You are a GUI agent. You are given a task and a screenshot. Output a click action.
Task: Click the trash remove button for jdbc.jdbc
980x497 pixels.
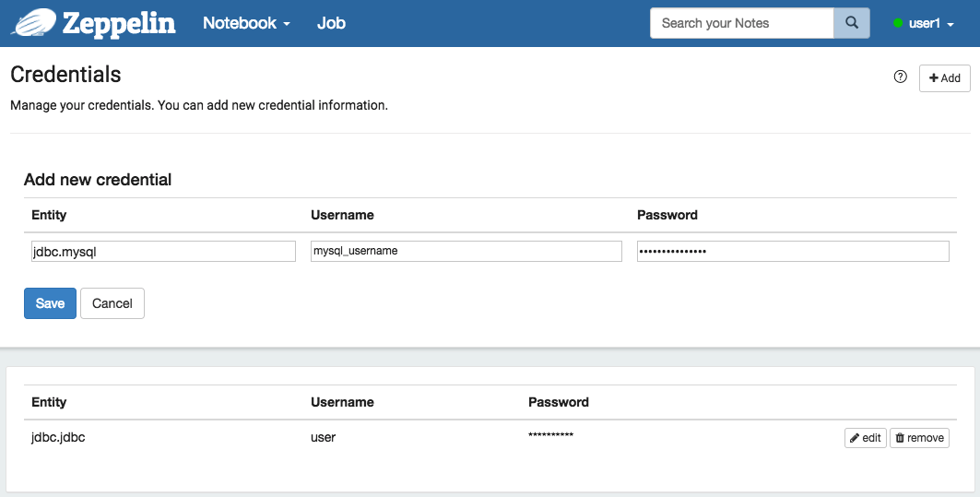tap(919, 438)
